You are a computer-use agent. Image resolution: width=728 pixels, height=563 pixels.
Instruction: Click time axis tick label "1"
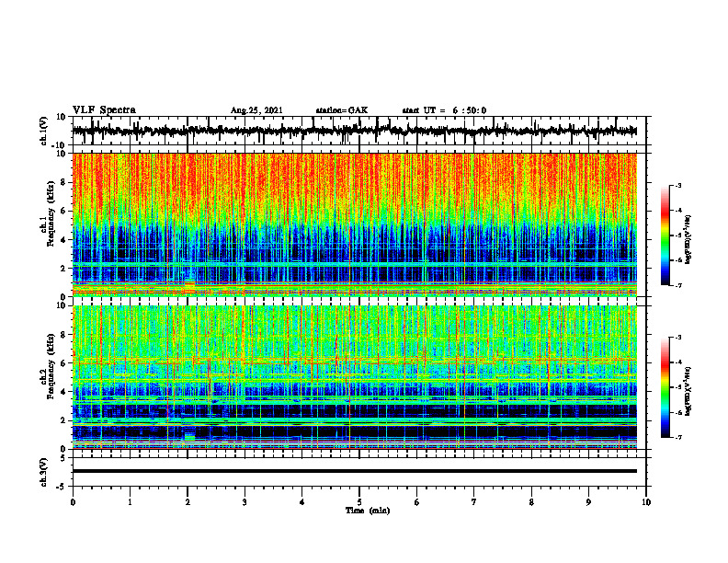coord(130,502)
